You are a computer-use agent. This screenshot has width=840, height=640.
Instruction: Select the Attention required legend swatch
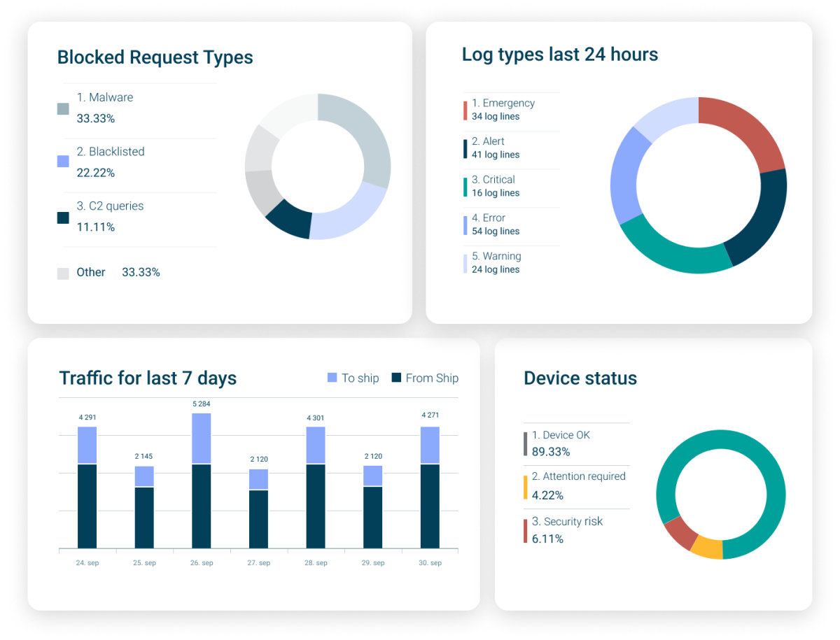click(524, 485)
